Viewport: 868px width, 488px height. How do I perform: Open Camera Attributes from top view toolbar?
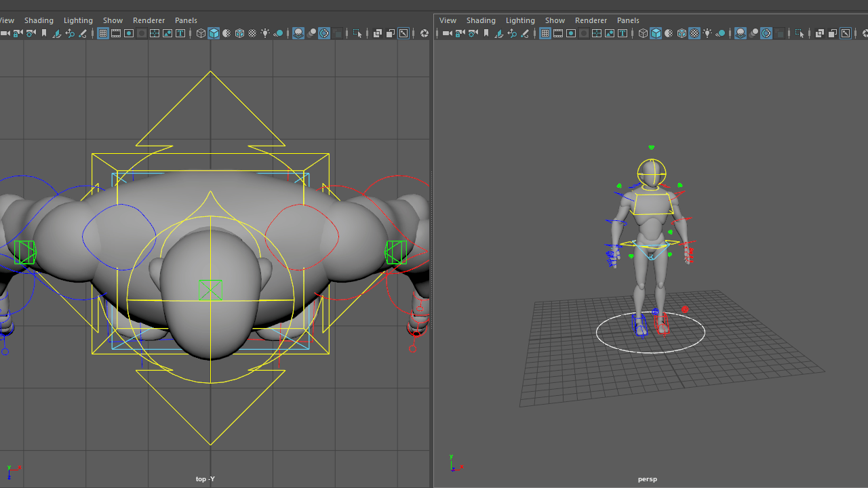click(31, 33)
